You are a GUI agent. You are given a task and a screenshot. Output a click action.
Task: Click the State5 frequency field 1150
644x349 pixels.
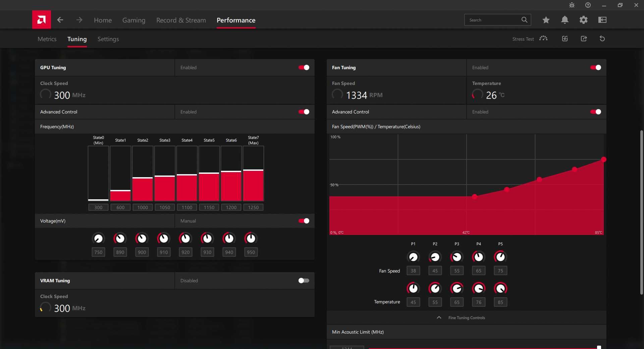(209, 207)
